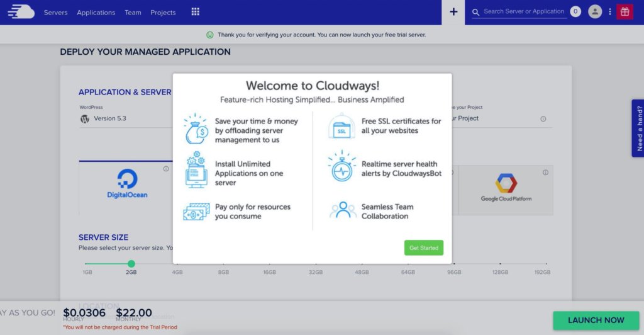The width and height of the screenshot is (644, 335).
Task: Go to the Team menu
Action: coord(133,13)
